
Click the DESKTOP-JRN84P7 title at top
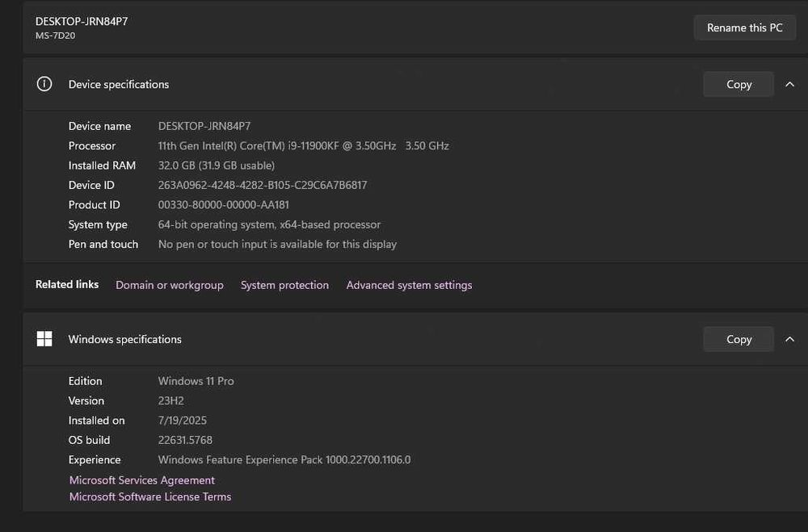click(x=82, y=21)
